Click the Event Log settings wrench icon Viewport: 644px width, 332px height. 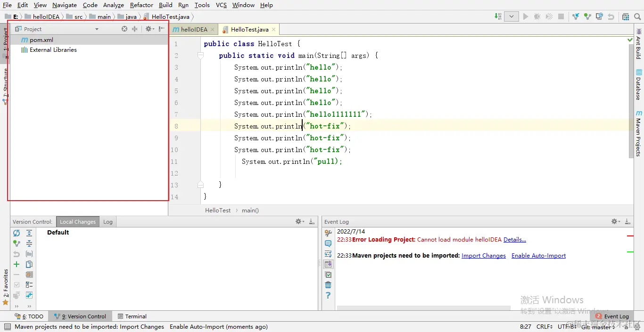coord(328,233)
